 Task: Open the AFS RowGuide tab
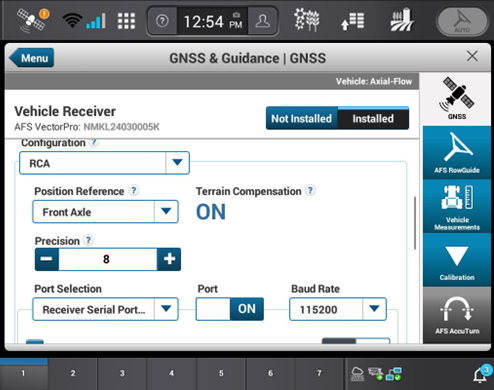click(x=457, y=153)
